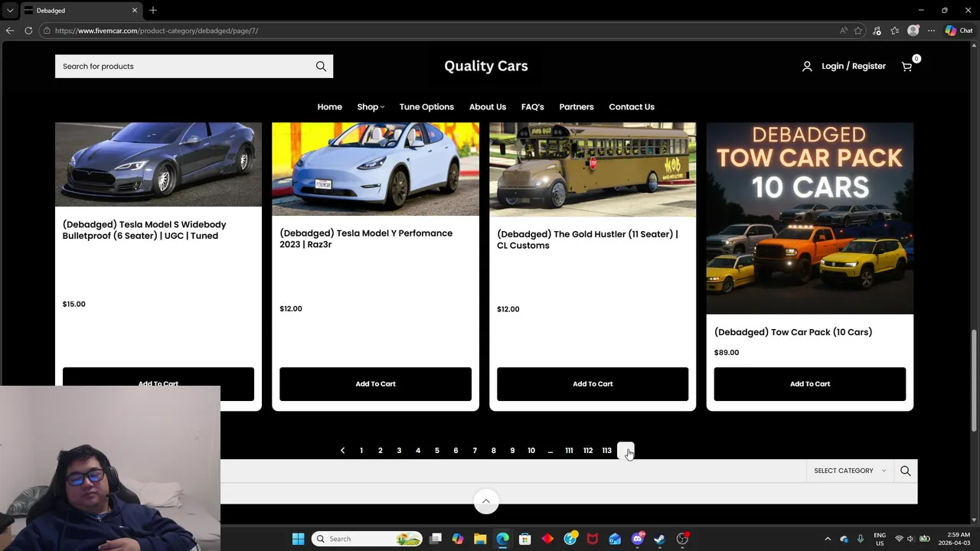
Task: Click Login / Register link
Action: coord(854,67)
